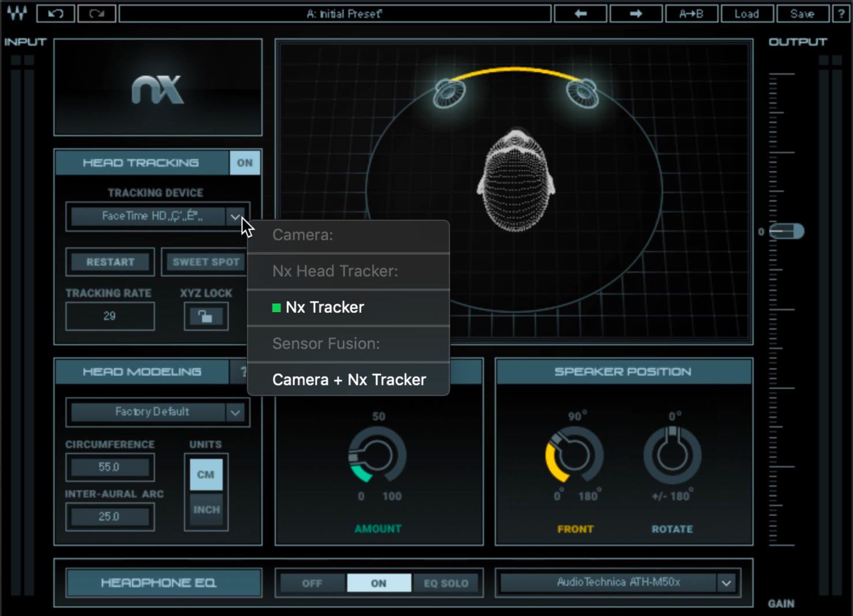Viewport: 853px width, 616px height.
Task: Set the Sweet Spot position
Action: [x=205, y=262]
